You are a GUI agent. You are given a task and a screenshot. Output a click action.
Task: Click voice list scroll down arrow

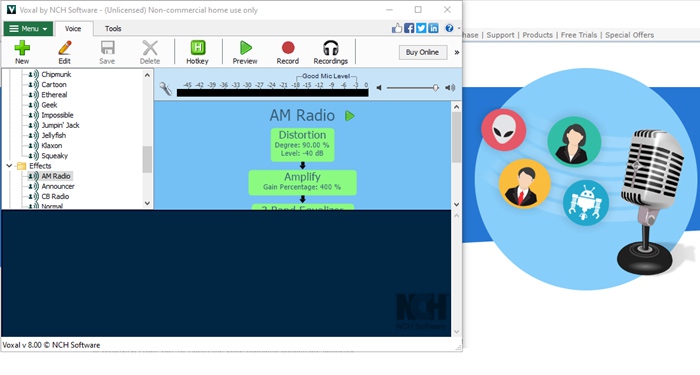[x=147, y=204]
